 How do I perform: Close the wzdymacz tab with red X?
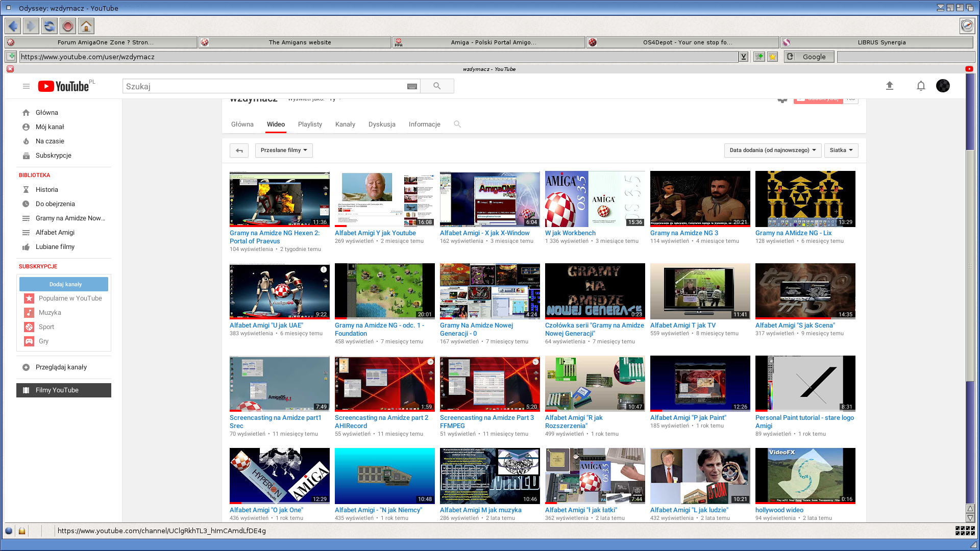pos(10,69)
